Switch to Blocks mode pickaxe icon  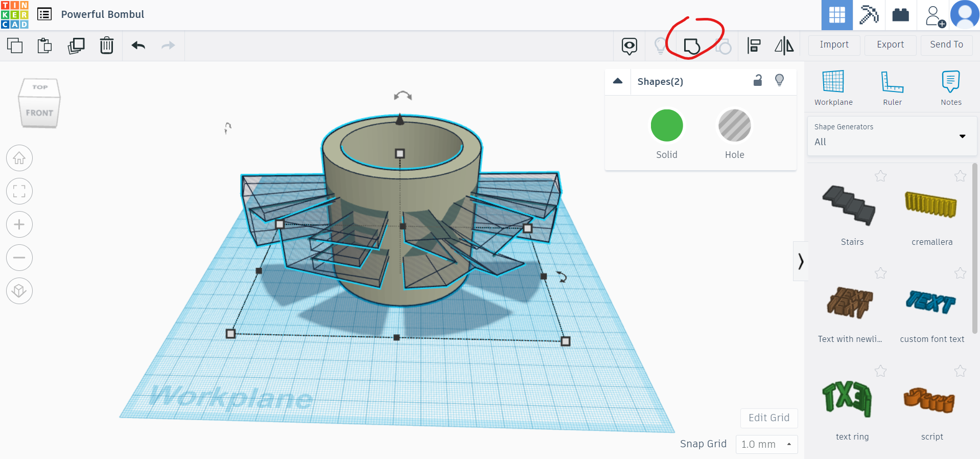tap(869, 15)
